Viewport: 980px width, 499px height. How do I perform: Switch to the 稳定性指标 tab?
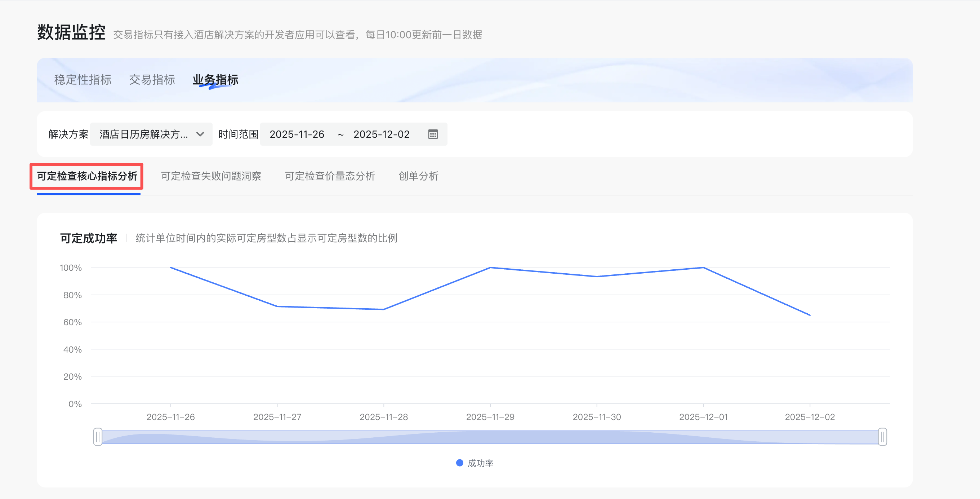[83, 80]
